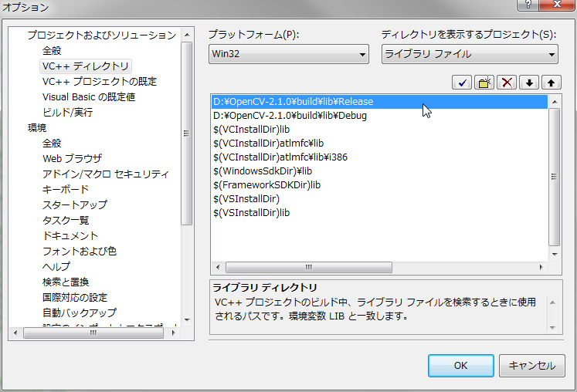Click description box scroll up arrow
Screen dimensions: 577x392
(x=552, y=302)
